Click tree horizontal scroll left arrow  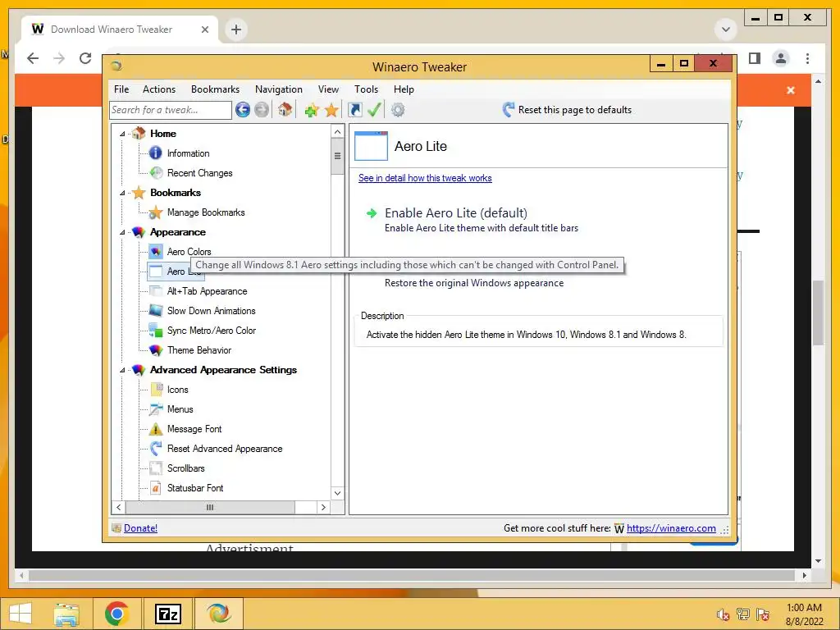(119, 507)
